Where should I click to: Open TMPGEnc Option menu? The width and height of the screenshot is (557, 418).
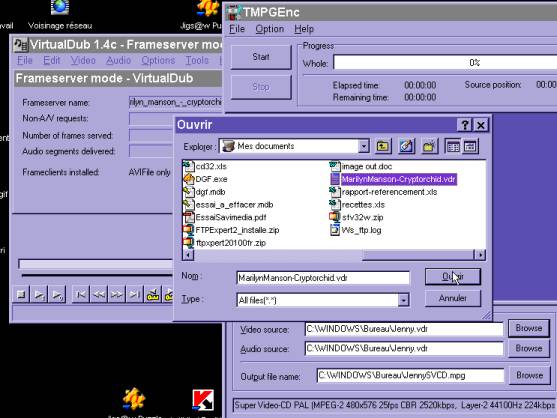270,29
